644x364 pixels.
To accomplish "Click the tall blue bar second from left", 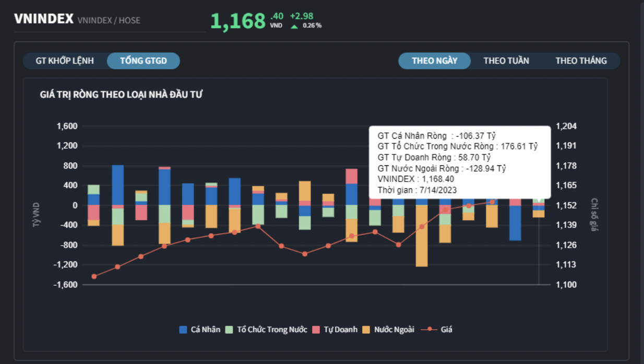I will (118, 185).
